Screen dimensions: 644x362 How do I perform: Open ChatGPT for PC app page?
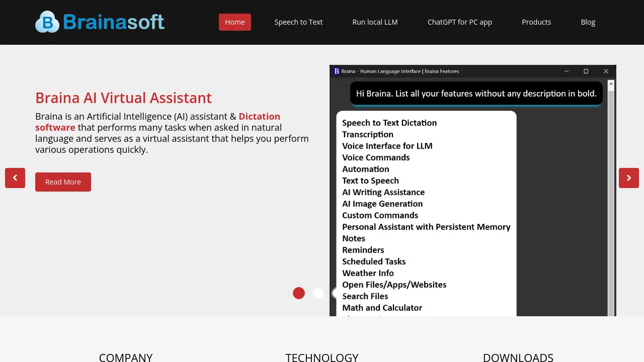pos(460,22)
